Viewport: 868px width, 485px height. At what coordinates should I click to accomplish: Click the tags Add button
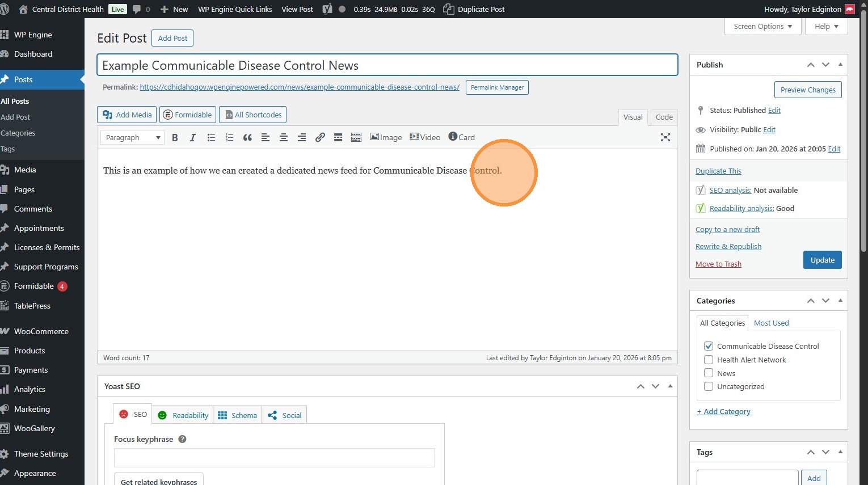[814, 478]
